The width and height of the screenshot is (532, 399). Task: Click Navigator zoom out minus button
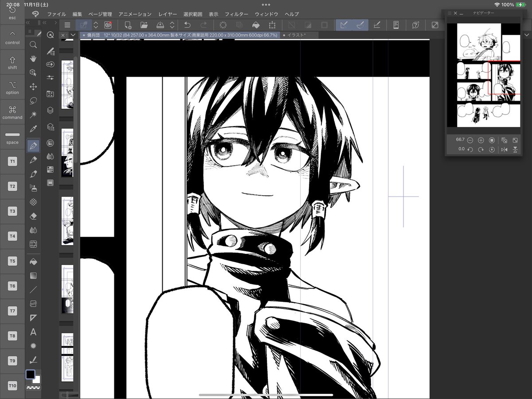coord(470,140)
